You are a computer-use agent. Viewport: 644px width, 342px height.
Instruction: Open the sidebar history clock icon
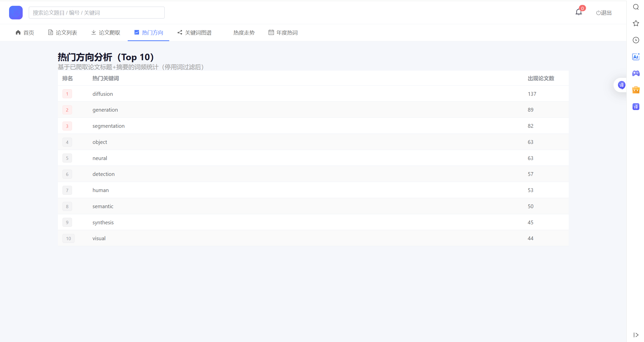pos(636,40)
